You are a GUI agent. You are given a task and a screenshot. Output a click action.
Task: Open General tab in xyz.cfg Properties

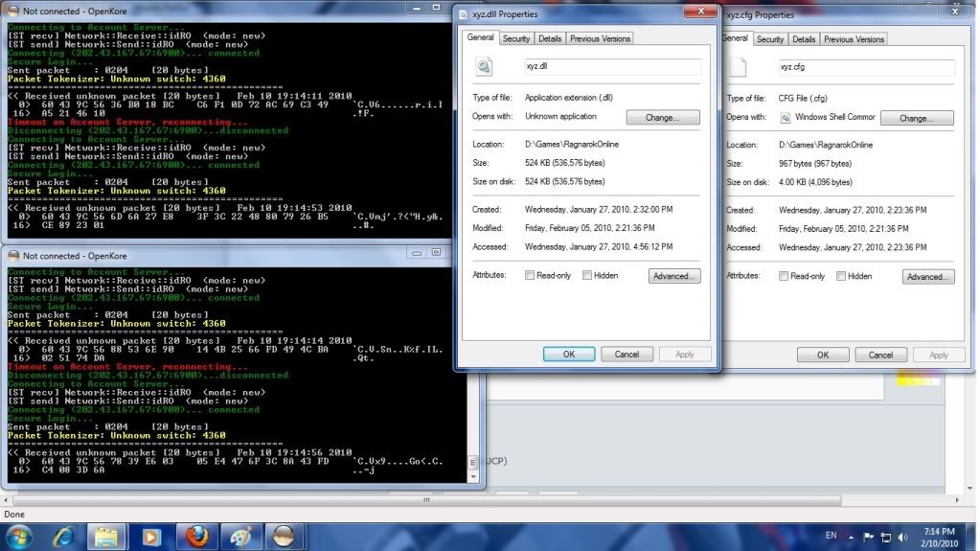735,38
